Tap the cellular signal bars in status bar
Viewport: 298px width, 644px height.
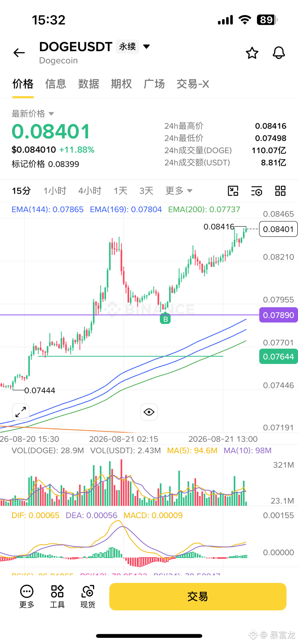(225, 20)
